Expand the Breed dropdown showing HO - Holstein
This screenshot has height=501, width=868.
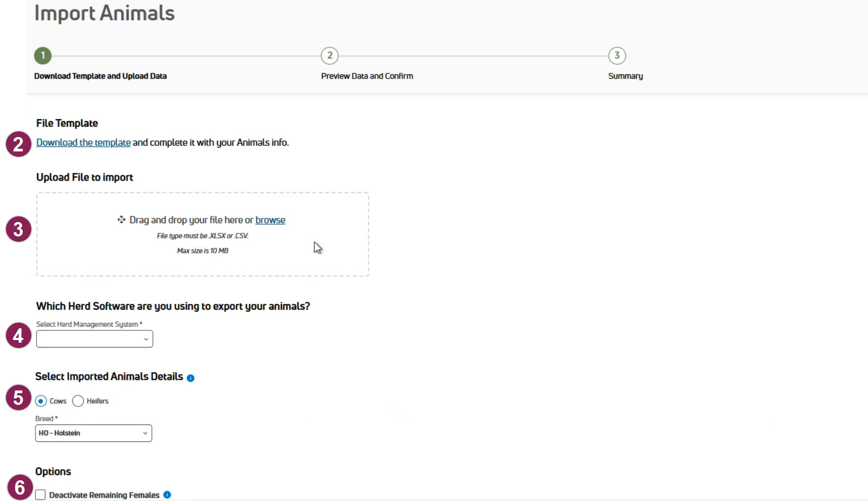(93, 433)
